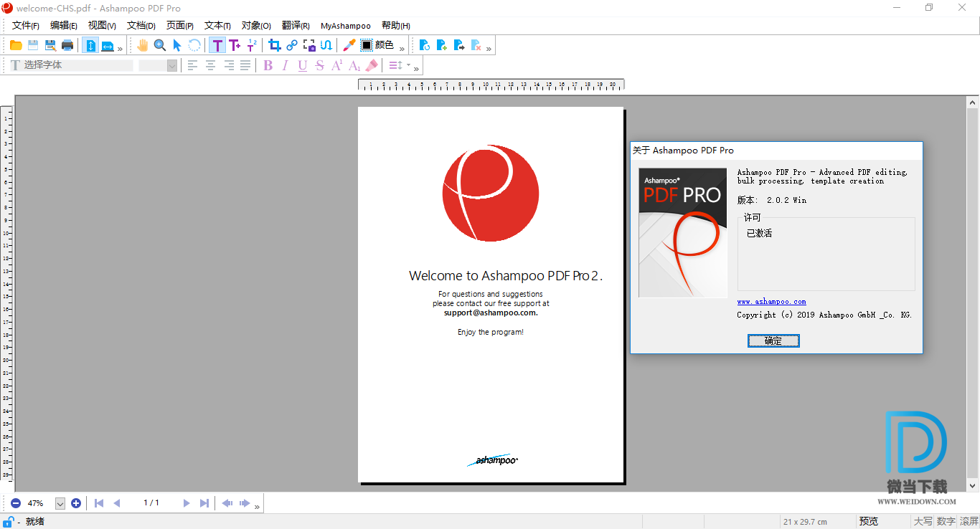Center align text
Screen dimensions: 980x529
pyautogui.click(x=210, y=65)
